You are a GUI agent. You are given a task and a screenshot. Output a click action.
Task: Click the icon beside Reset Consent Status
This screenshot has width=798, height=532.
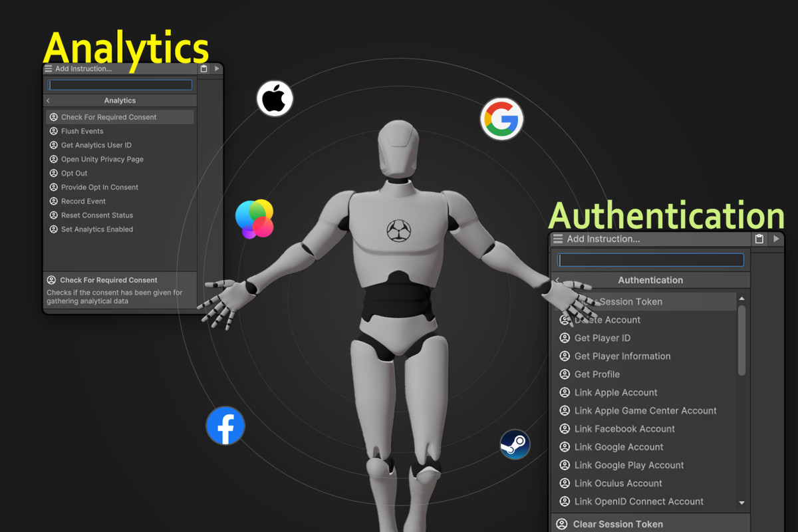click(x=54, y=215)
